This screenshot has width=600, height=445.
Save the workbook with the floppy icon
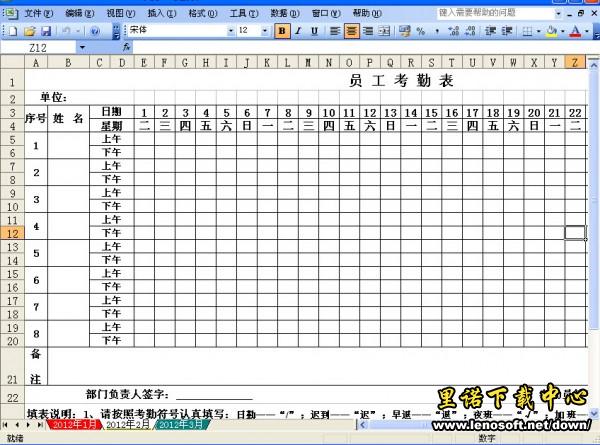tap(46, 31)
